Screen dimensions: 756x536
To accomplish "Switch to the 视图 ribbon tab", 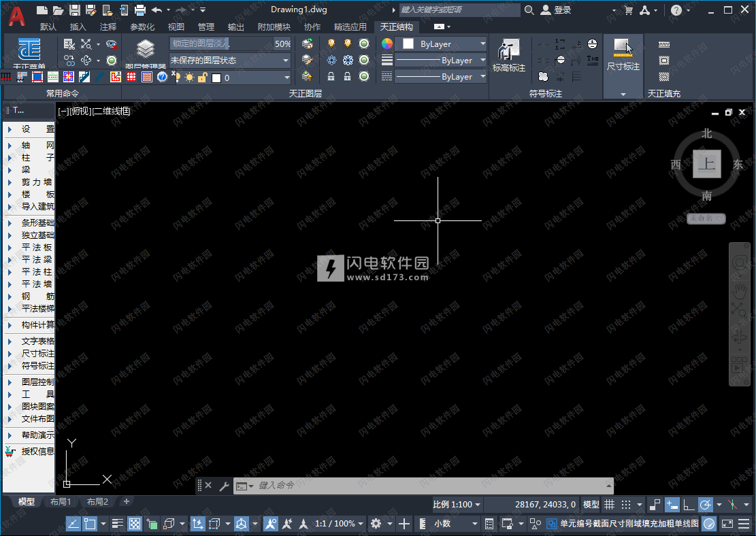I will click(176, 27).
